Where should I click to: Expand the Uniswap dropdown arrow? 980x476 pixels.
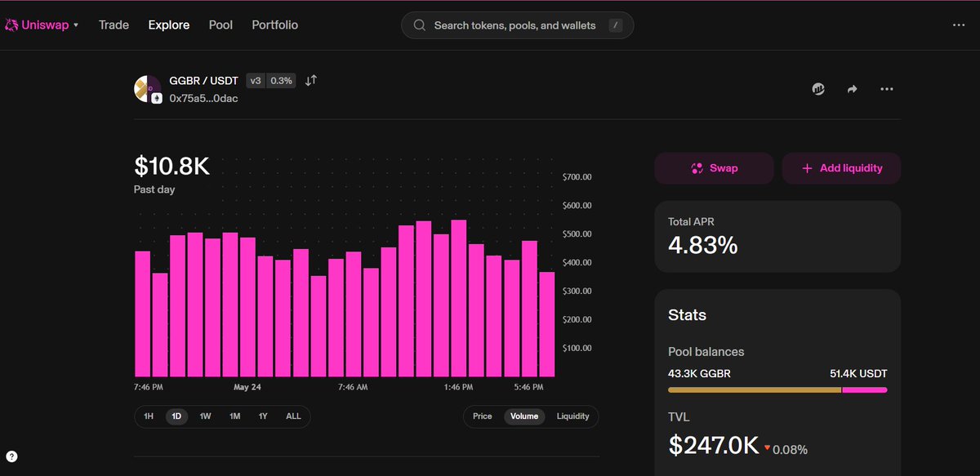tap(76, 25)
